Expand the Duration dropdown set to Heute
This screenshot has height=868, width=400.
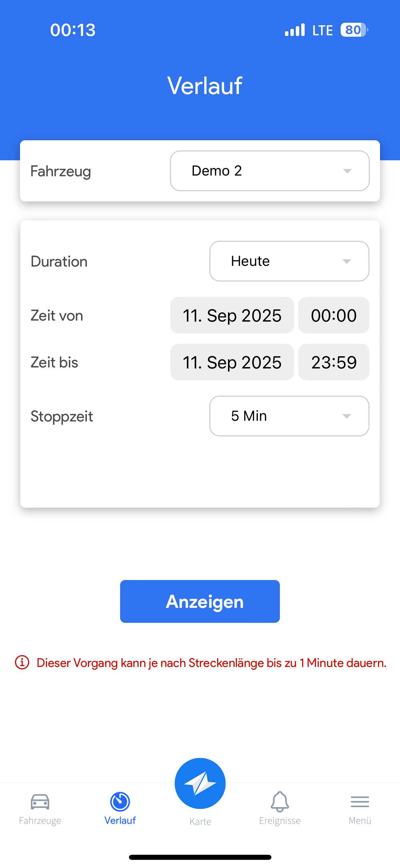point(289,261)
